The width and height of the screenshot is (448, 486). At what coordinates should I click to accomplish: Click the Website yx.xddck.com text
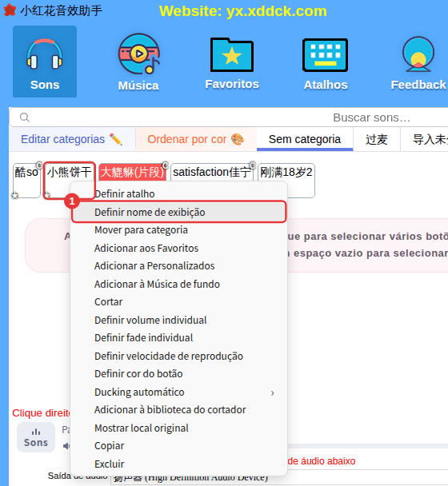[x=243, y=11]
